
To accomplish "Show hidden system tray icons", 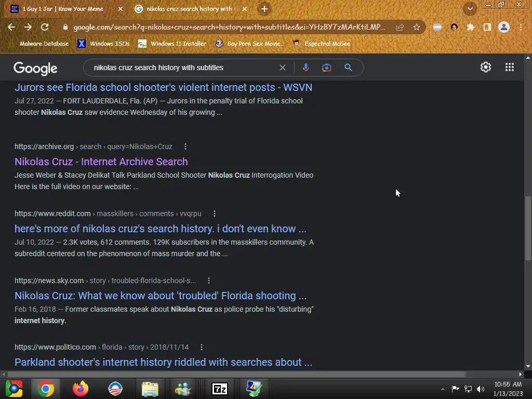I will coord(443,389).
